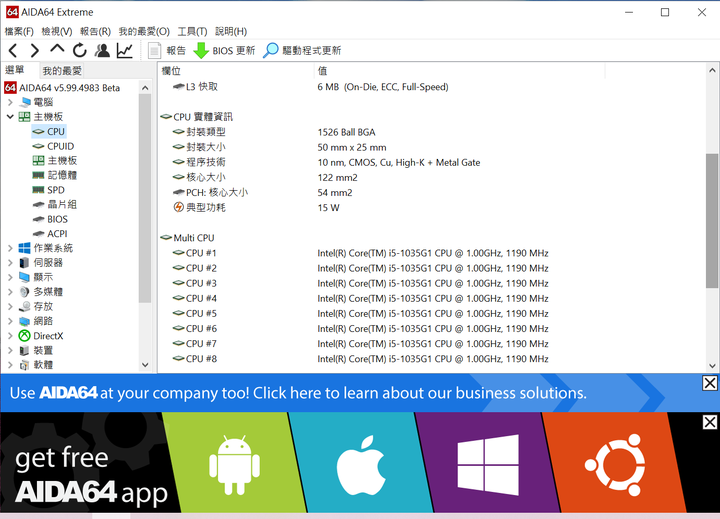Expand the 多媒體 multimedia node
Viewport: 720px width, 519px height.
[10, 292]
